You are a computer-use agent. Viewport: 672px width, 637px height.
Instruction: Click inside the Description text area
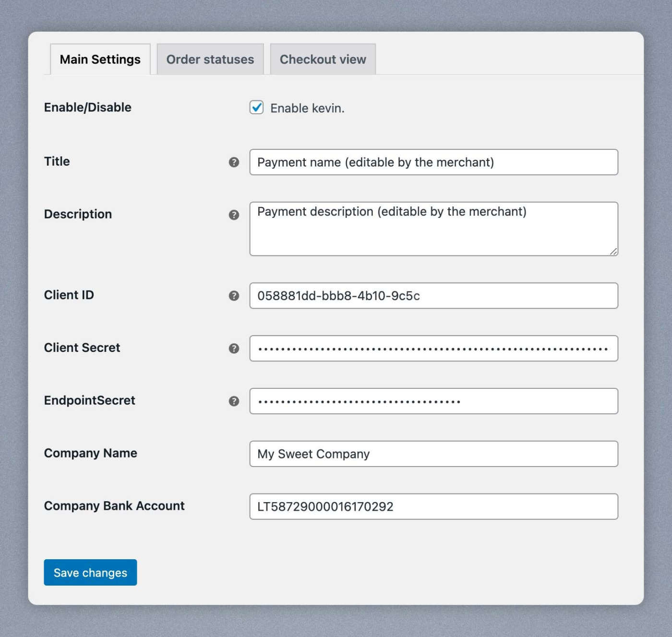433,233
